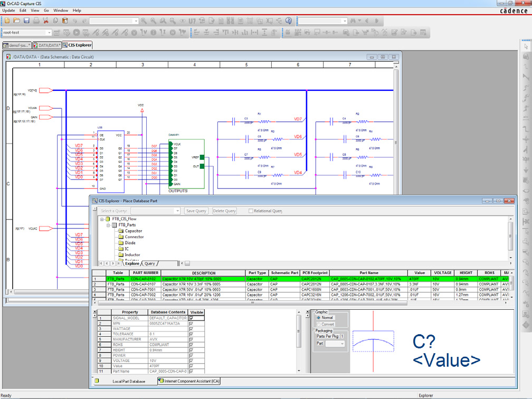Select the Convert graphic radio button
This screenshot has width=532, height=399.
(319, 325)
